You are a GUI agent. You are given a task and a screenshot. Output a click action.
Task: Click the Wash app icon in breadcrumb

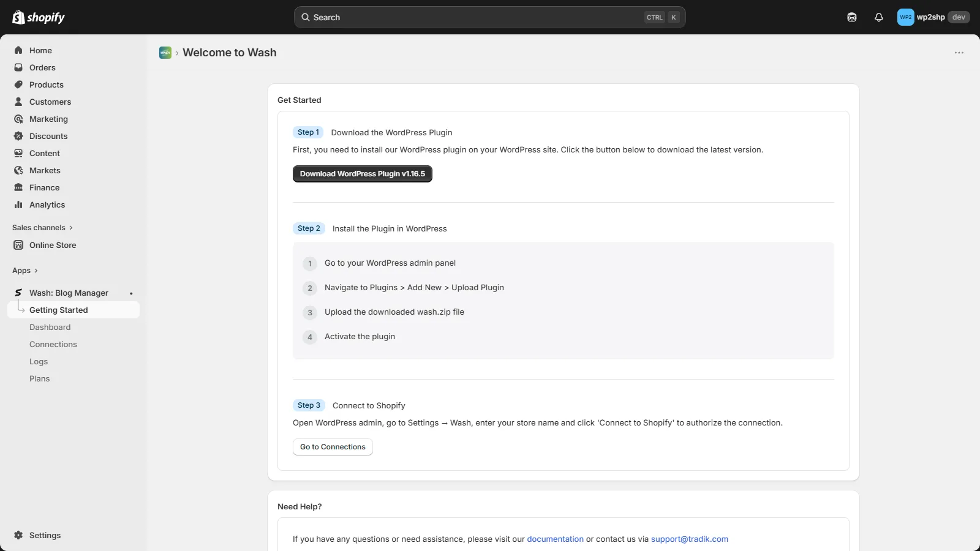(165, 53)
